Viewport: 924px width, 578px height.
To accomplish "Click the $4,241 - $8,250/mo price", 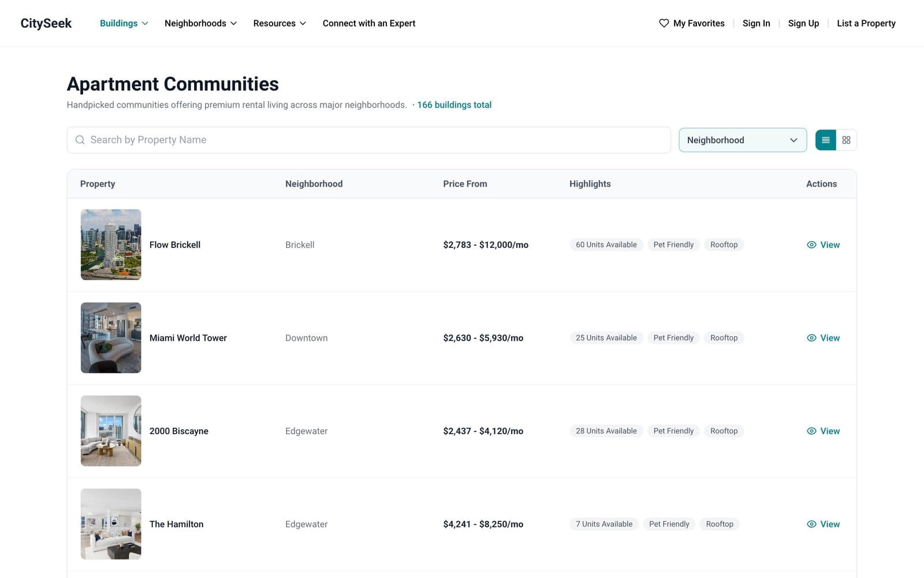I will tap(483, 524).
